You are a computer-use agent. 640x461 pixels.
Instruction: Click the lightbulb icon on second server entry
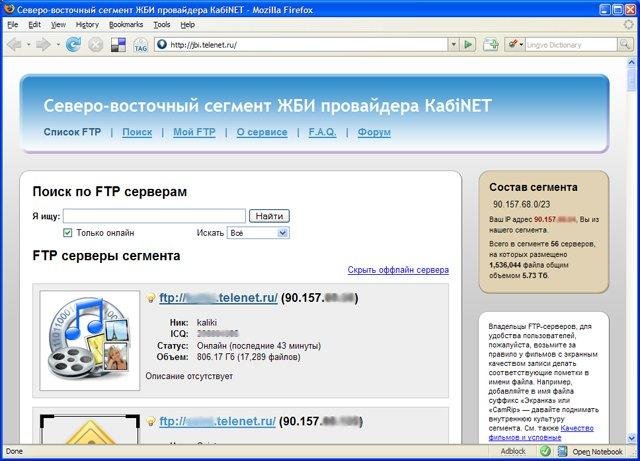coord(151,421)
